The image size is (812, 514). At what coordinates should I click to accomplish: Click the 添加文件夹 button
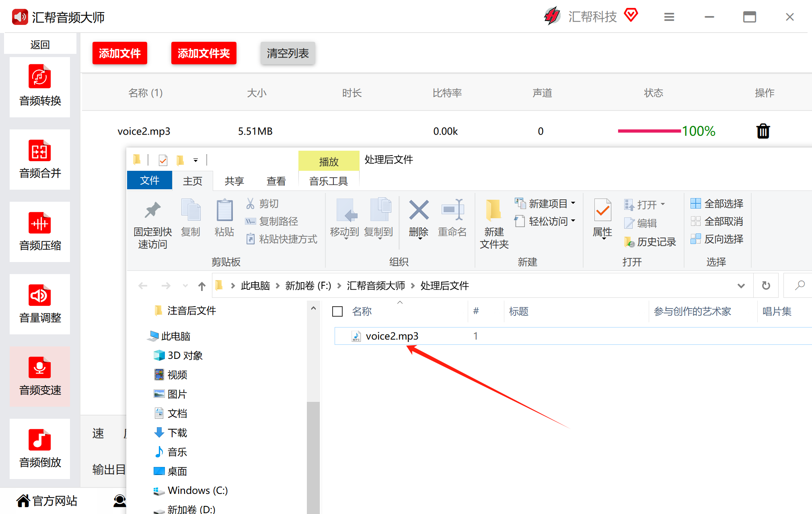click(x=204, y=53)
